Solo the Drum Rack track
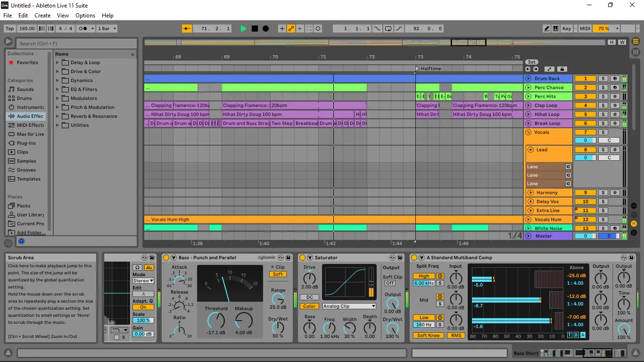This screenshot has height=362, width=644. (603, 79)
